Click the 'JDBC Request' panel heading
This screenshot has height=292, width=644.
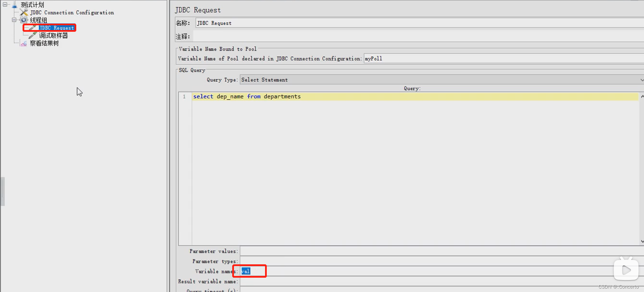pos(198,10)
